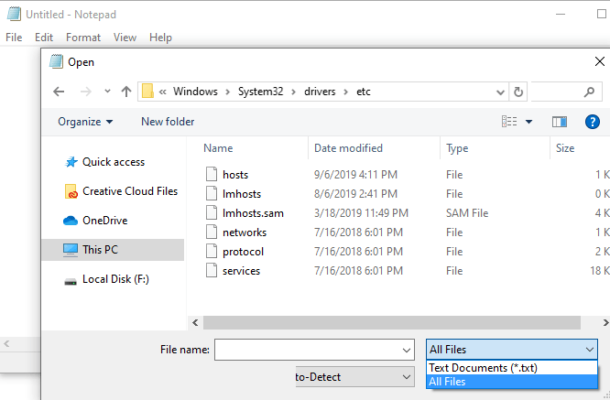The width and height of the screenshot is (610, 400).
Task: Click the Back navigation arrow
Action: point(59,91)
